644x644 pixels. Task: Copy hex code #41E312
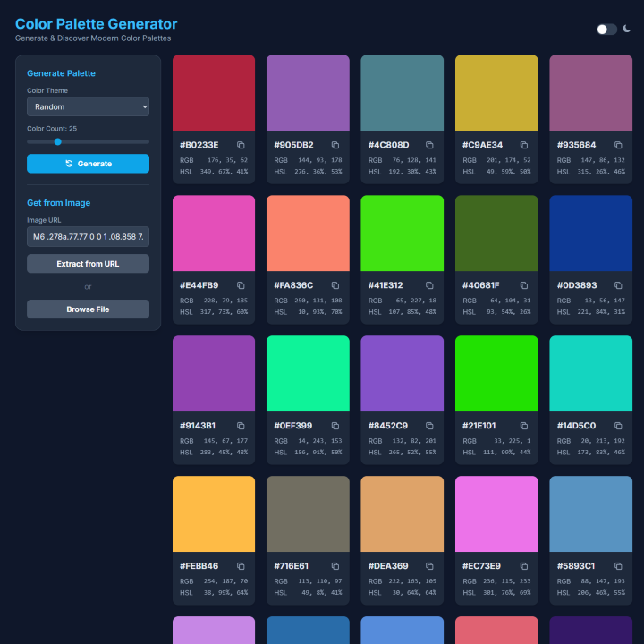429,285
